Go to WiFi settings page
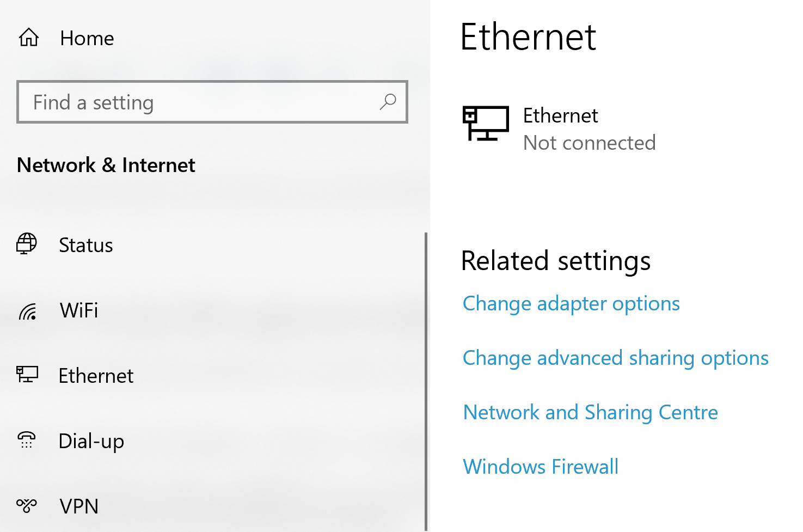Screen dimensions: 803x532 click(x=79, y=310)
